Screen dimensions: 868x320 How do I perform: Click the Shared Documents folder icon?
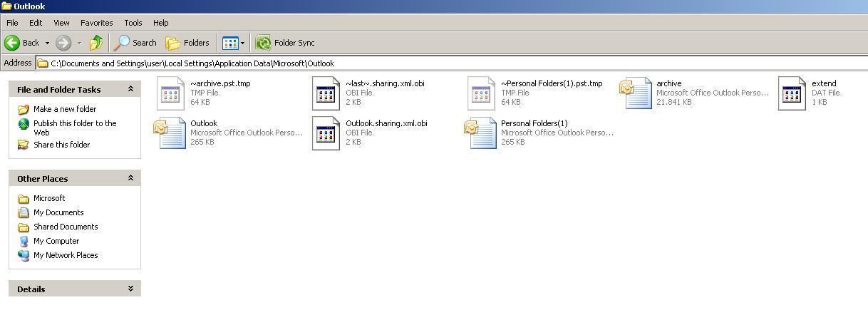pyautogui.click(x=24, y=227)
